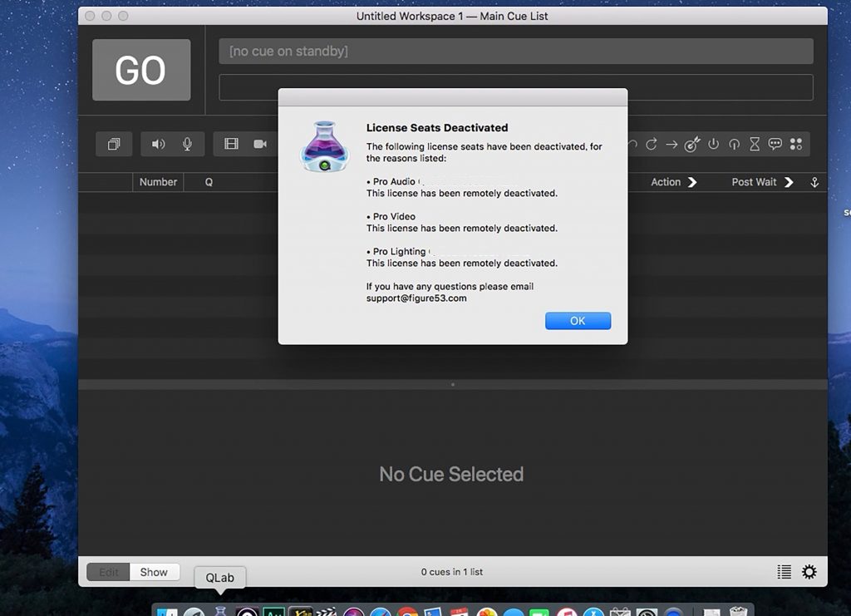This screenshot has height=616, width=851.
Task: Click the continue mode column icon
Action: click(x=814, y=182)
